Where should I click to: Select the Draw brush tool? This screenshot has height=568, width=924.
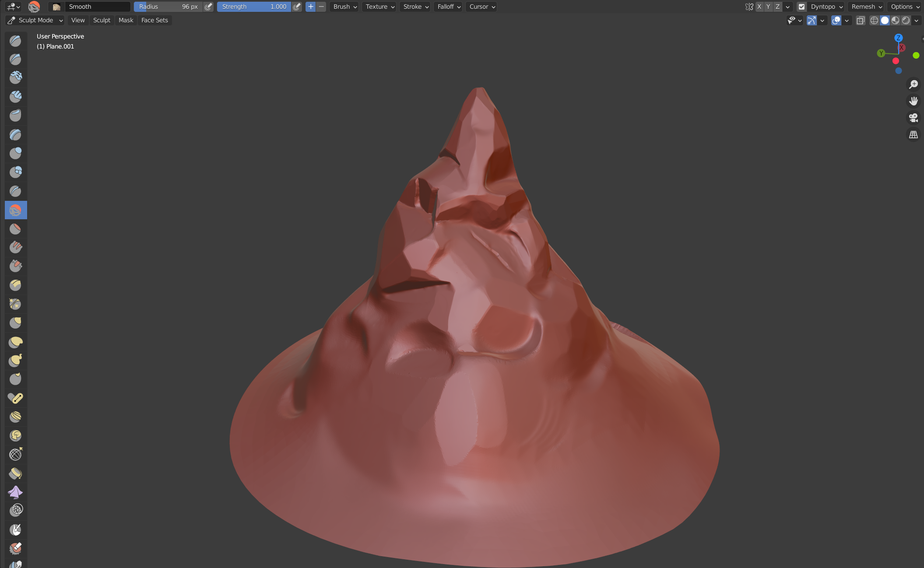[x=15, y=41]
